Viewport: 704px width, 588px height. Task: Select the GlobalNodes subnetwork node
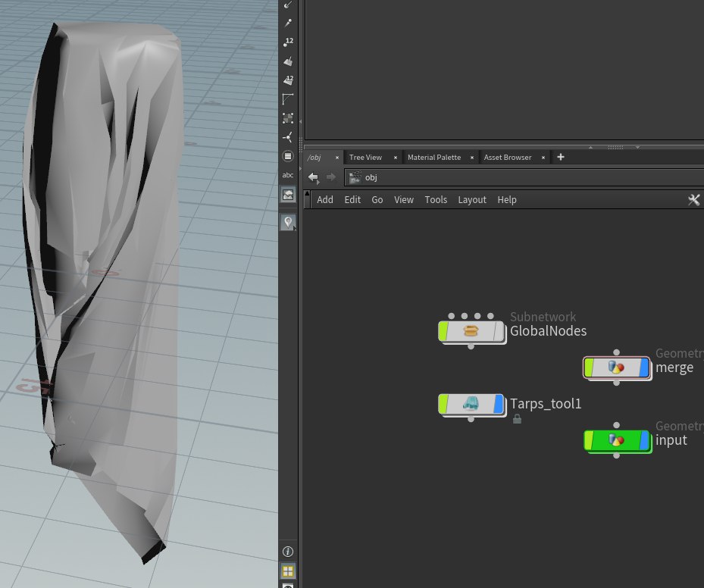471,331
